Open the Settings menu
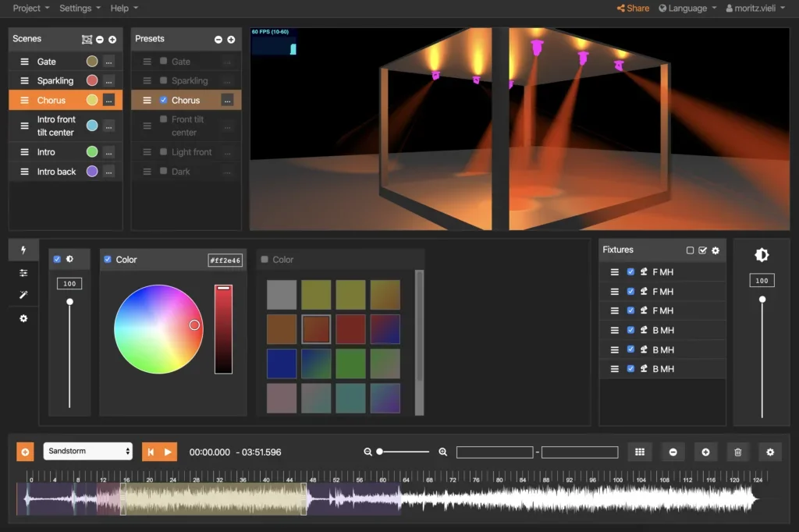Image resolution: width=799 pixels, height=532 pixels. click(80, 8)
